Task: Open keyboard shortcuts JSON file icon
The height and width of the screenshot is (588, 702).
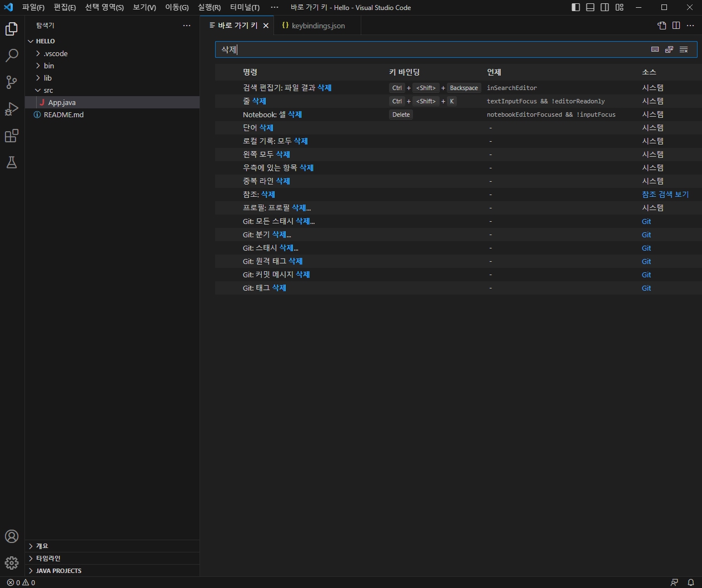Action: 661,26
